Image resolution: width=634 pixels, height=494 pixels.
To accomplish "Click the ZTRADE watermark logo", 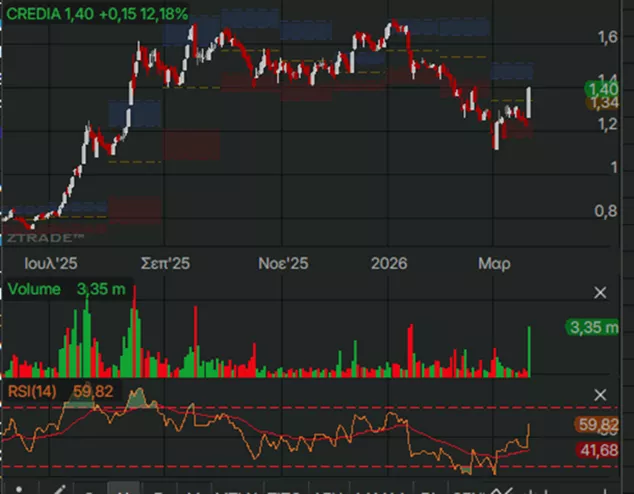I will 44,239.
